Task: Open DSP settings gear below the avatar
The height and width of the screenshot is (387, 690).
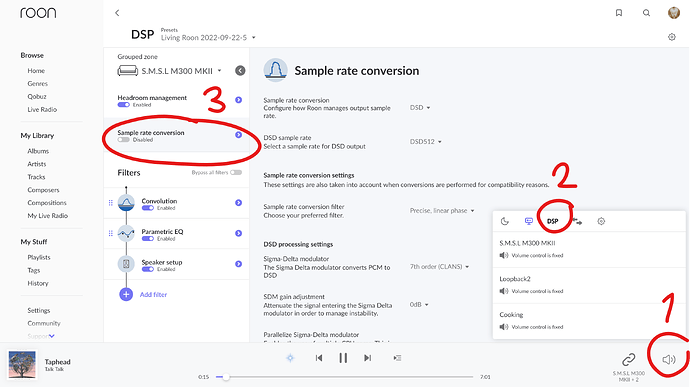Action: pyautogui.click(x=672, y=37)
